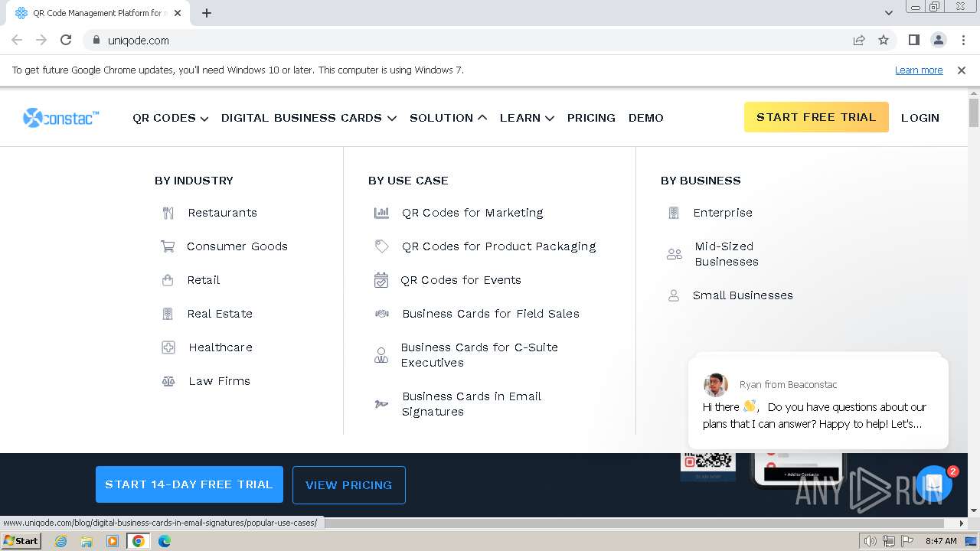
Task: Click the Restaurants fork-and-knife icon
Action: pyautogui.click(x=168, y=213)
